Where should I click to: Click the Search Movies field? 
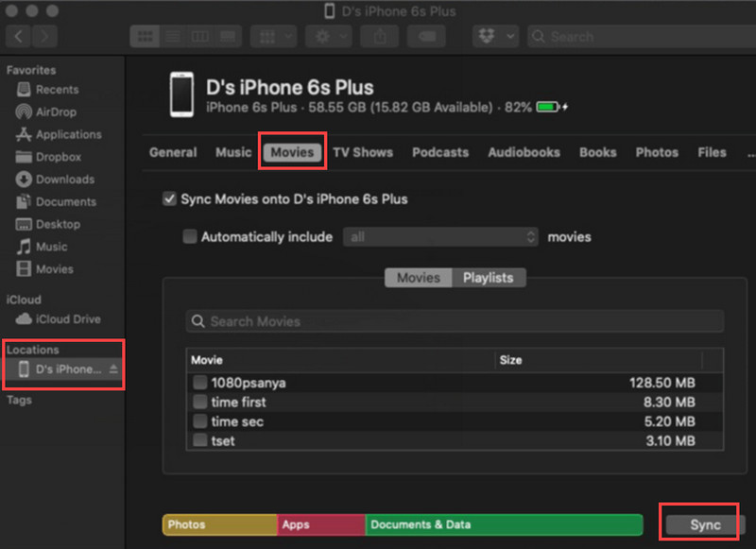(x=454, y=321)
